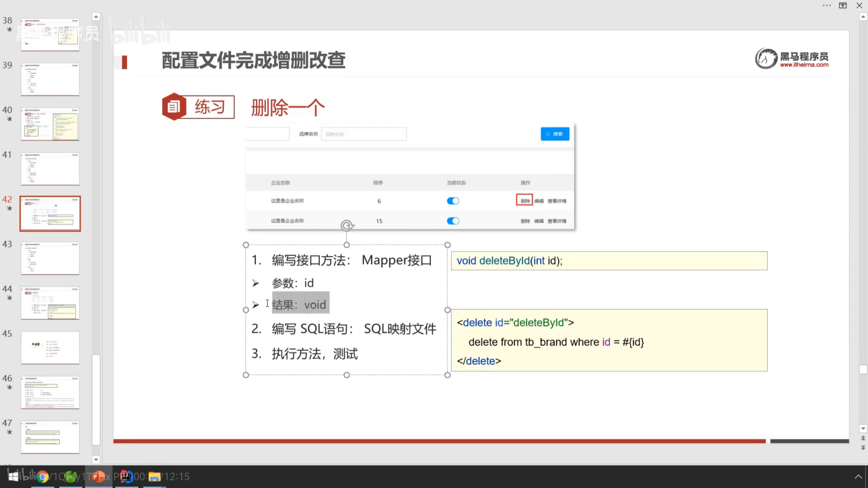Click the bullet text 参数: id

click(293, 283)
